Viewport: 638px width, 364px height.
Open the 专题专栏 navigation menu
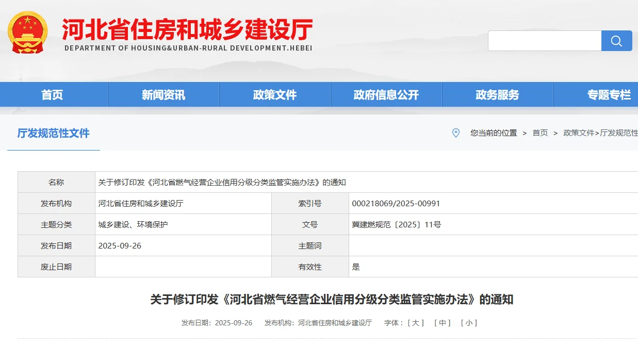pyautogui.click(x=609, y=95)
